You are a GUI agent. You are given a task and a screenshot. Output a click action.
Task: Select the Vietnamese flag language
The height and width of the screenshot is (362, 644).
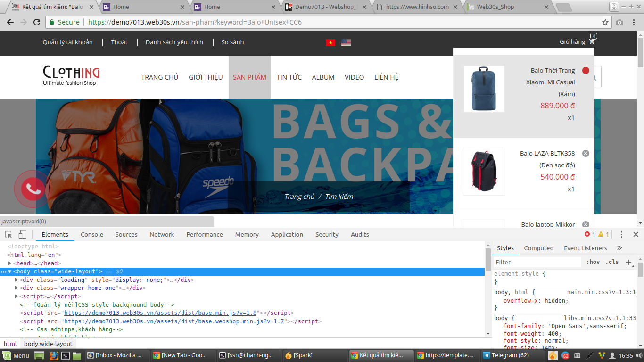[x=330, y=42]
